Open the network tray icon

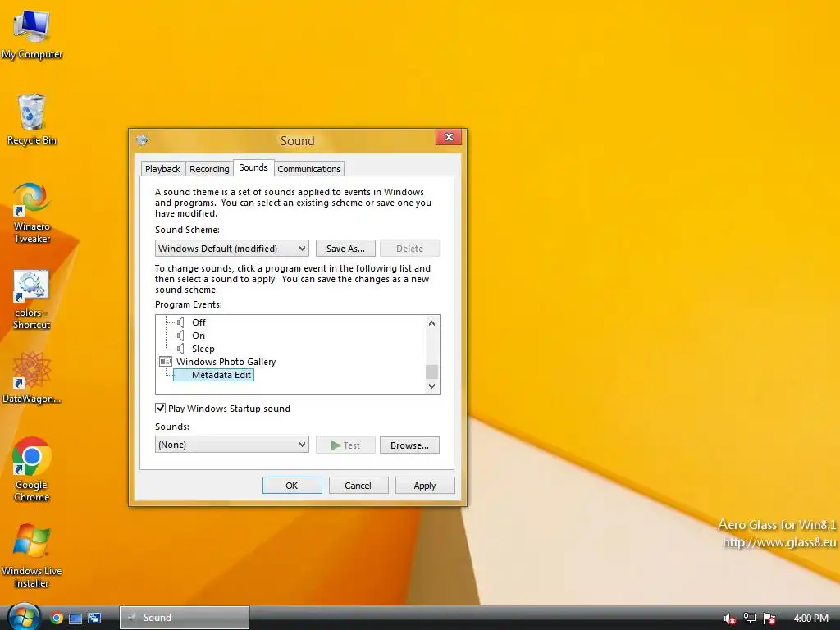[750, 619]
